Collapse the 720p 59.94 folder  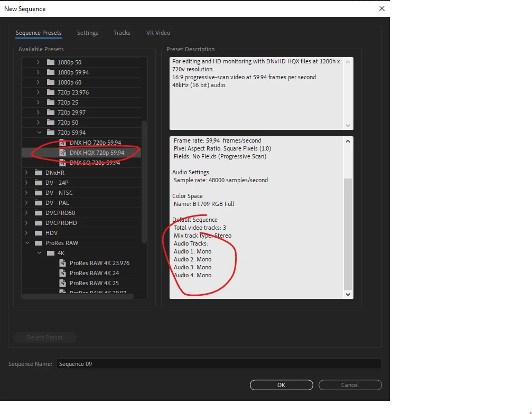(39, 133)
